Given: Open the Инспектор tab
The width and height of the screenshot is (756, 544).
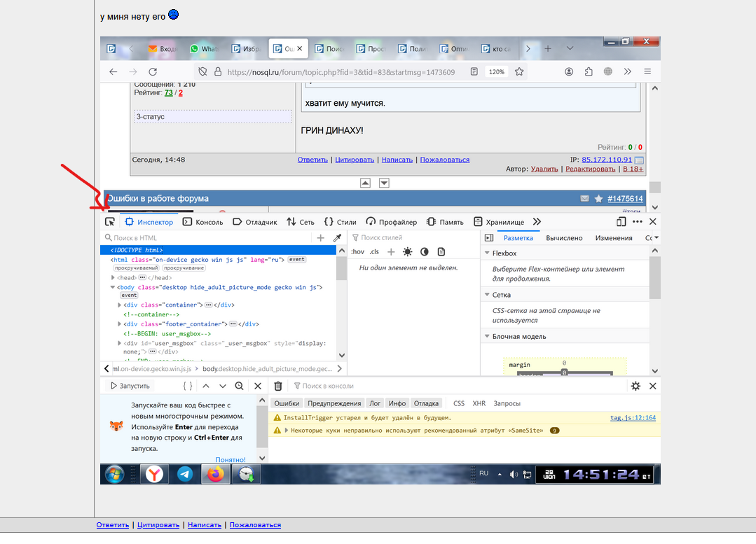Looking at the screenshot, I should pos(149,222).
